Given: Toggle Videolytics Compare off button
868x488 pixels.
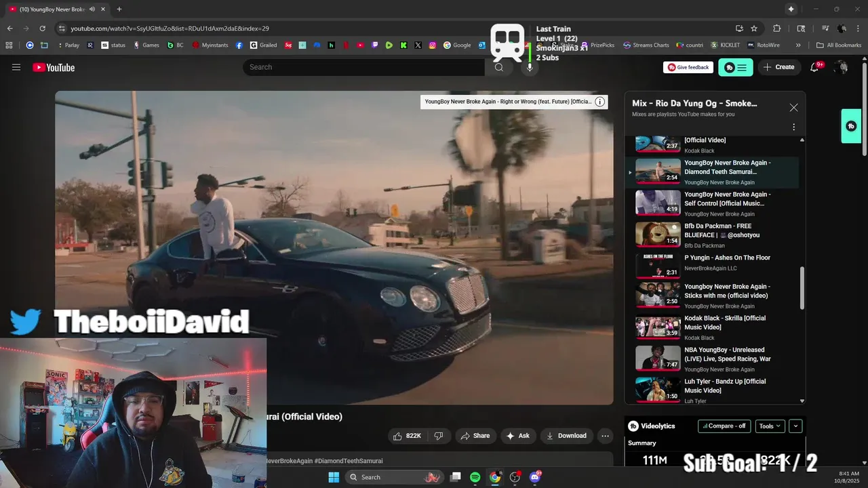Looking at the screenshot, I should [724, 426].
